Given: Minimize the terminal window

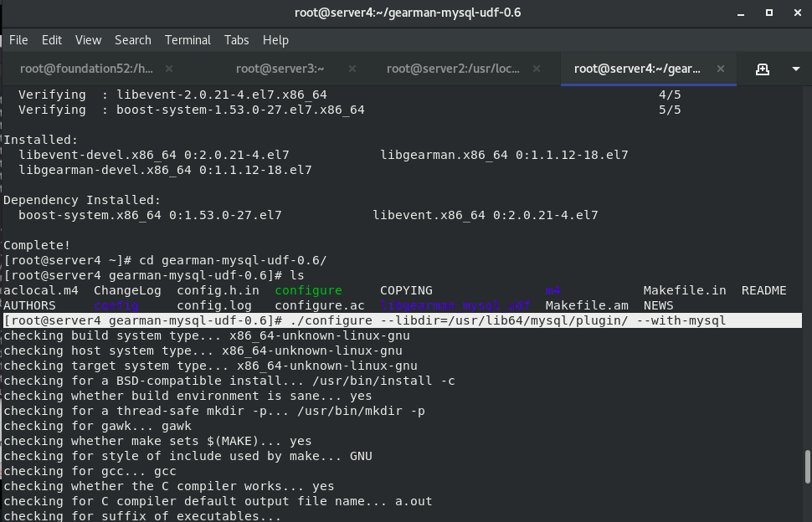Looking at the screenshot, I should pyautogui.click(x=741, y=13).
